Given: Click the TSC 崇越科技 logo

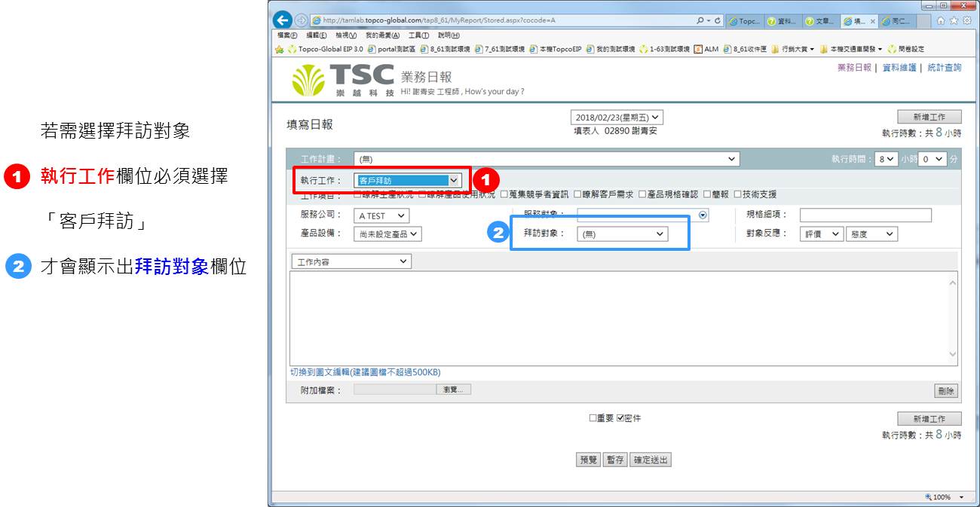Looking at the screenshot, I should [x=343, y=80].
